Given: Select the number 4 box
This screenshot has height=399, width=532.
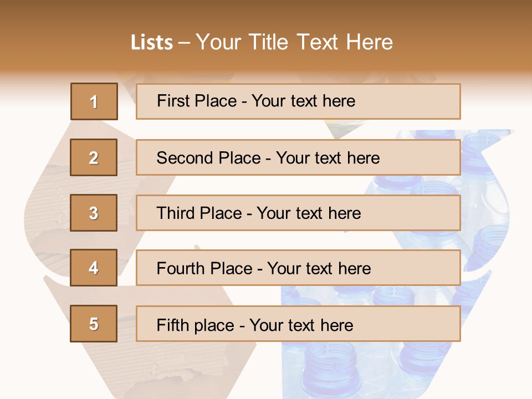Looking at the screenshot, I should 94,268.
